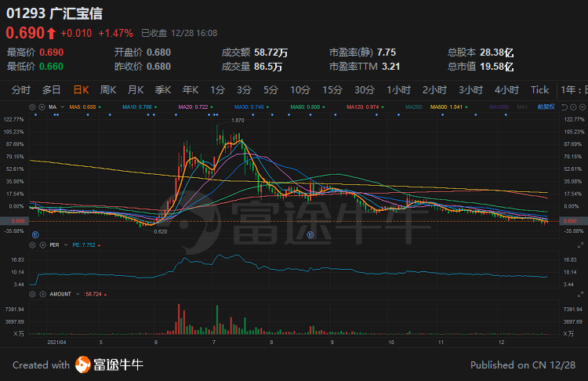Expand the PER panel to full size

click(x=580, y=245)
